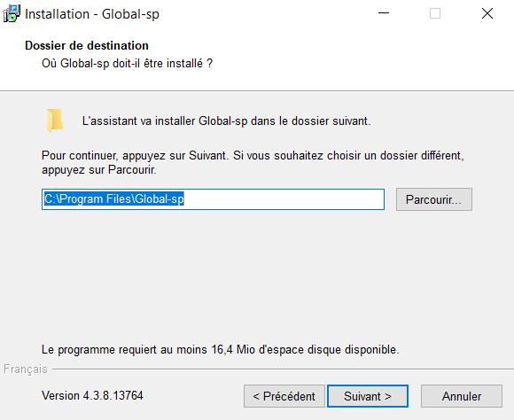This screenshot has width=514, height=420.
Task: Continue with the Suivant button
Action: [368, 396]
